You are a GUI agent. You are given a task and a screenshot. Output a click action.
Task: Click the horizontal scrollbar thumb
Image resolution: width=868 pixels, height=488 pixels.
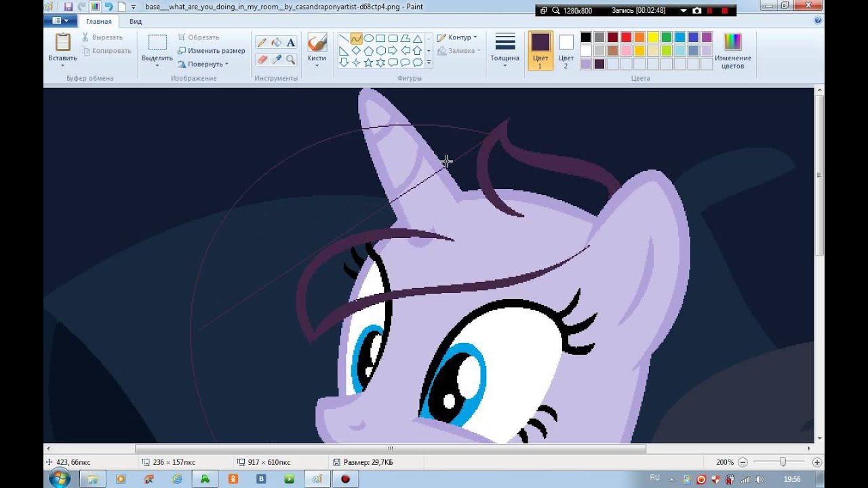click(391, 448)
